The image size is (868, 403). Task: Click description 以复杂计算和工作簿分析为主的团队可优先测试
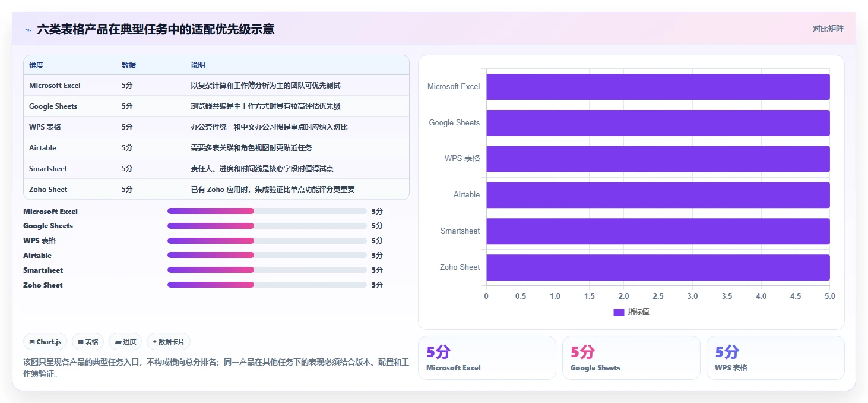click(265, 86)
